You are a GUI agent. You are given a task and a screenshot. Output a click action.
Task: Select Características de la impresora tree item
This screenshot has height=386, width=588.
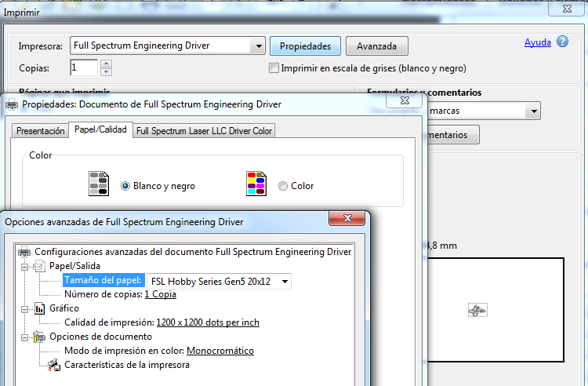click(127, 365)
